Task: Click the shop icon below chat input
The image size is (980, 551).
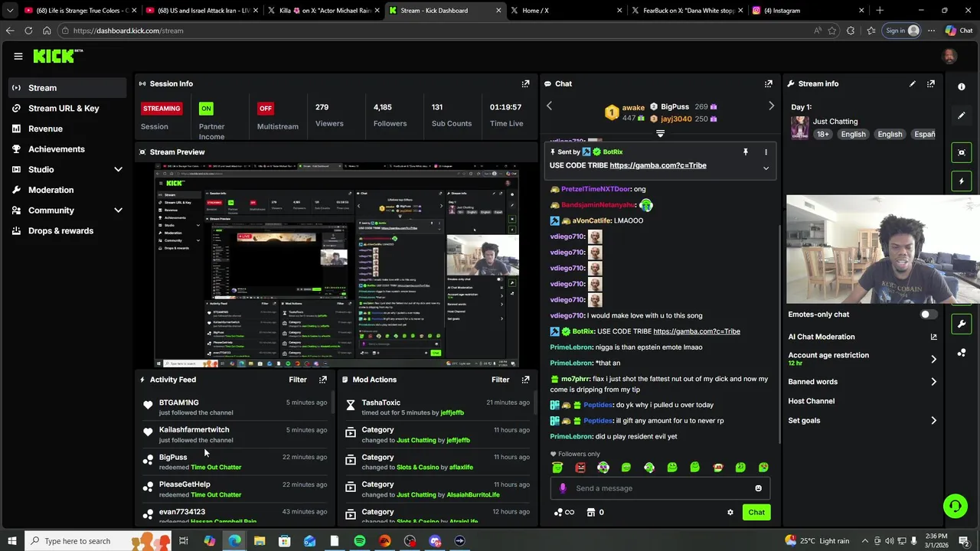Action: coord(590,513)
